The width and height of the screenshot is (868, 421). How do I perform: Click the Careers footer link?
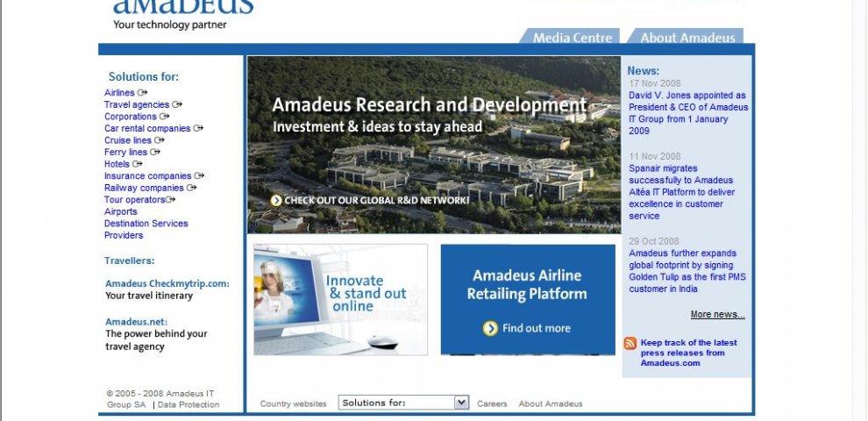coord(492,404)
